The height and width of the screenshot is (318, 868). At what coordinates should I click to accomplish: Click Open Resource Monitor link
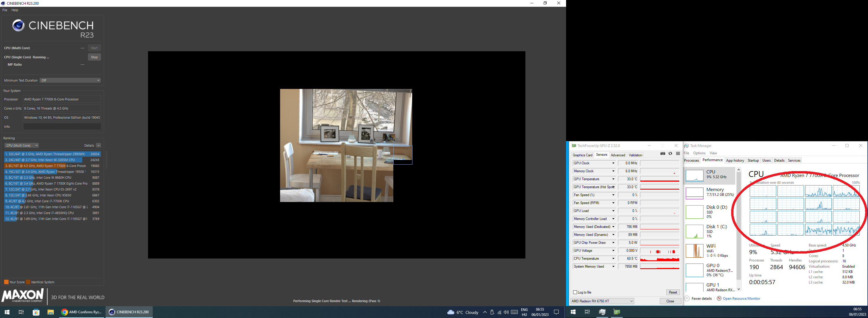pos(741,299)
